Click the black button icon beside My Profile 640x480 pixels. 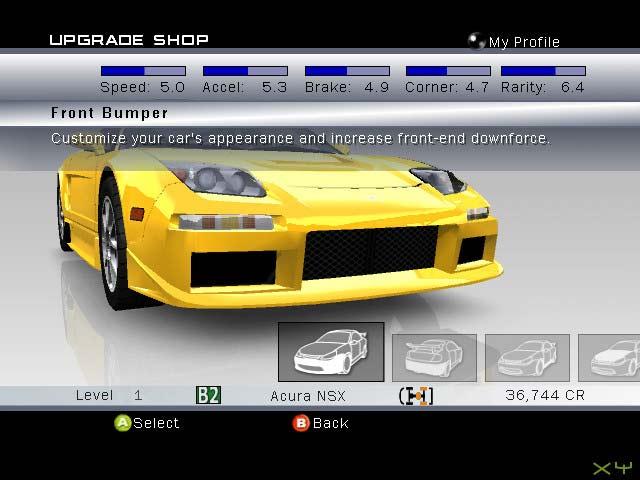click(477, 42)
